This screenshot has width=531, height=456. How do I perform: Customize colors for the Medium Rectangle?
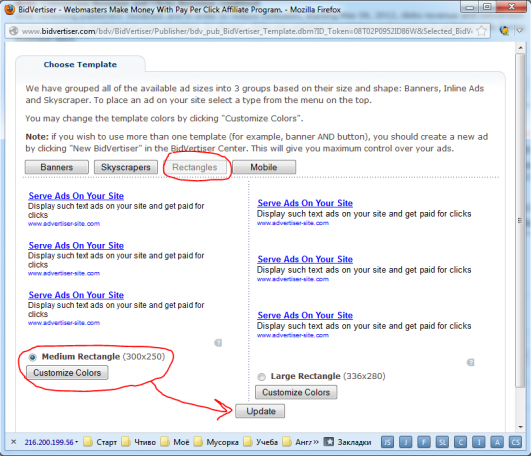[67, 373]
